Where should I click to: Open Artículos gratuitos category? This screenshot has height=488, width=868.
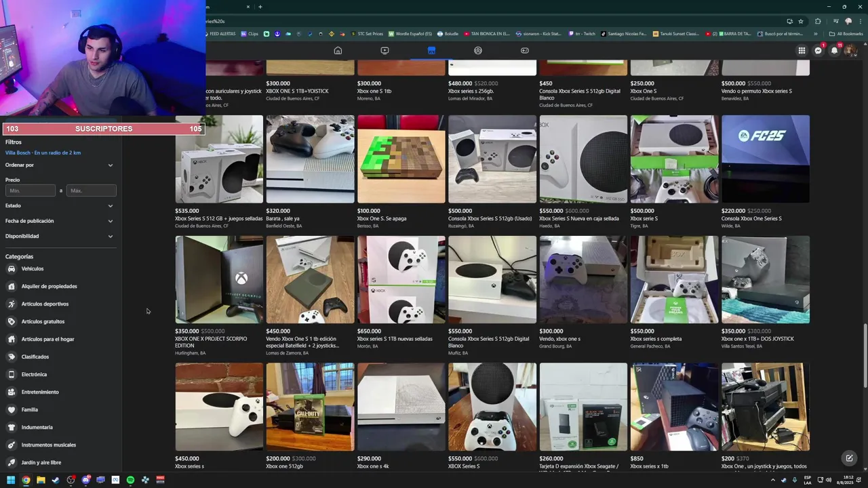(43, 322)
